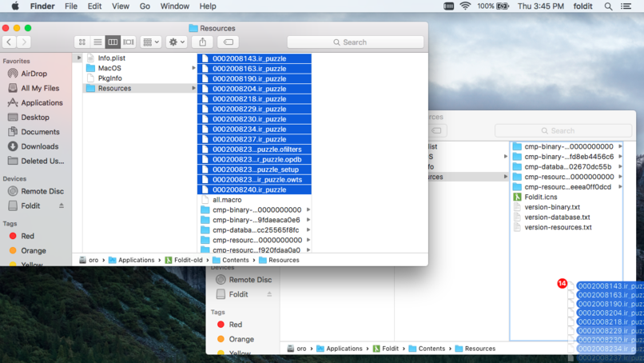Open the Window menu
Screen dimensions: 644x363
174,6
